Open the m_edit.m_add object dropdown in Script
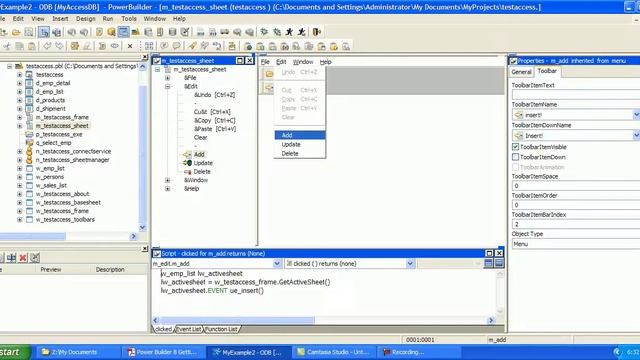 [x=277, y=264]
